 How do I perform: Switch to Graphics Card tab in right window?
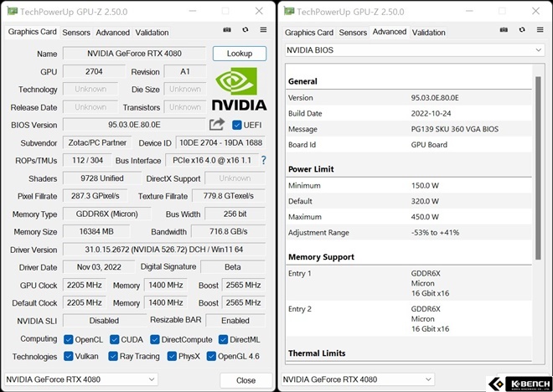click(309, 33)
